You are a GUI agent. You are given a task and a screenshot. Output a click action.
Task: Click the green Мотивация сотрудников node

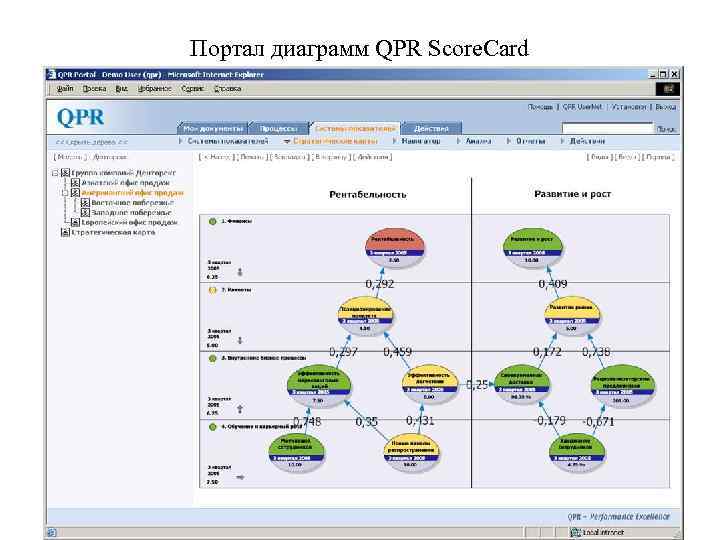click(296, 452)
